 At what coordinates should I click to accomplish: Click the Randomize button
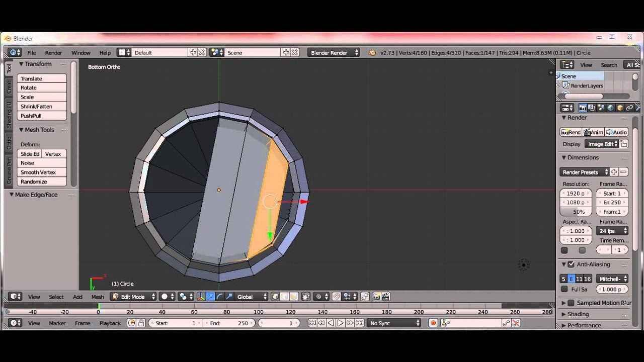[42, 182]
